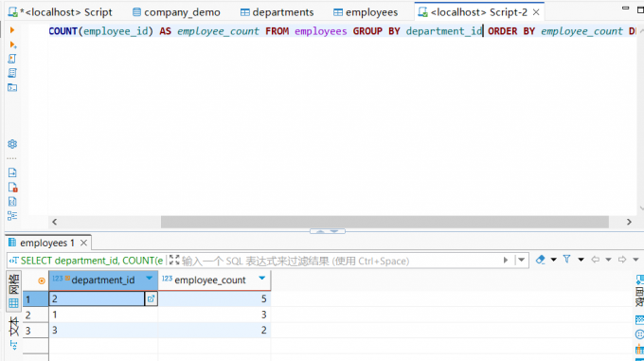Expand filter field with fullscreen icon

click(x=174, y=260)
